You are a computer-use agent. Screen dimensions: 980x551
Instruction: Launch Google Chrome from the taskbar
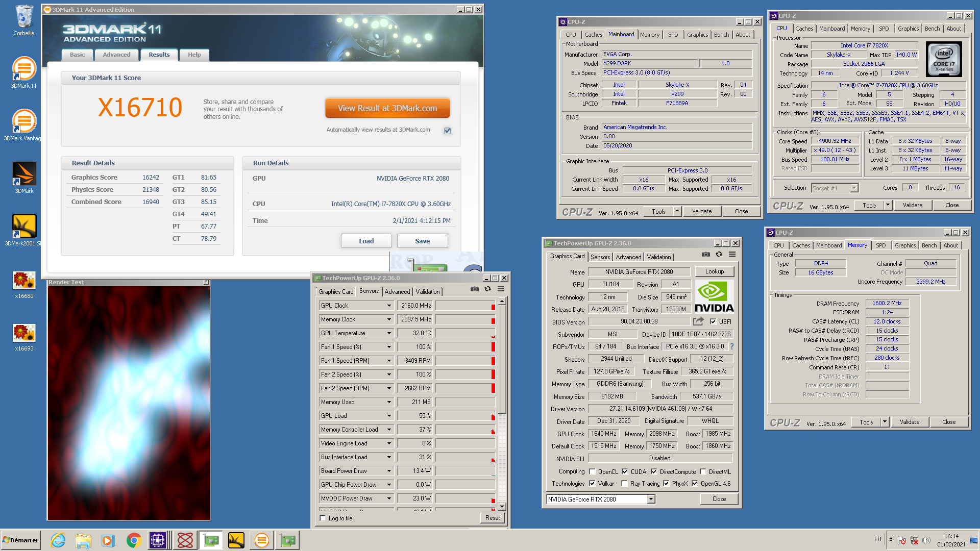(x=134, y=540)
